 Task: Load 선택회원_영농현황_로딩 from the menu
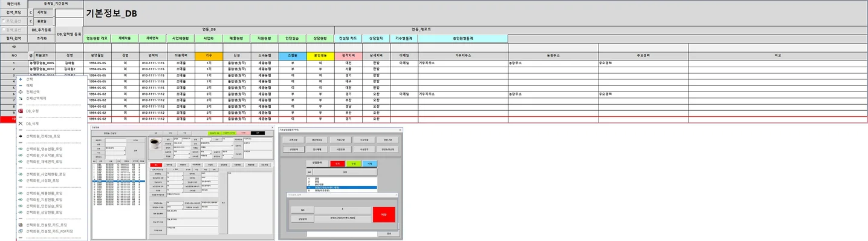pos(44,149)
